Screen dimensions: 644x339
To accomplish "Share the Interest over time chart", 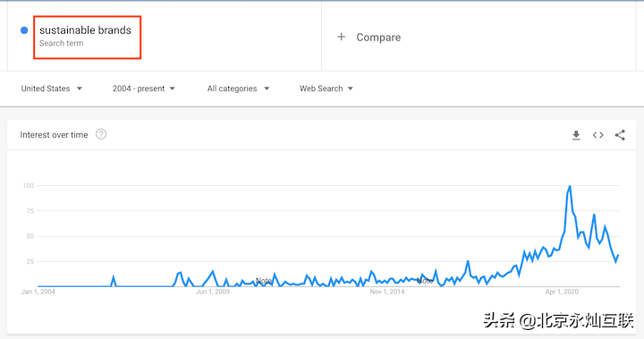I will point(620,135).
